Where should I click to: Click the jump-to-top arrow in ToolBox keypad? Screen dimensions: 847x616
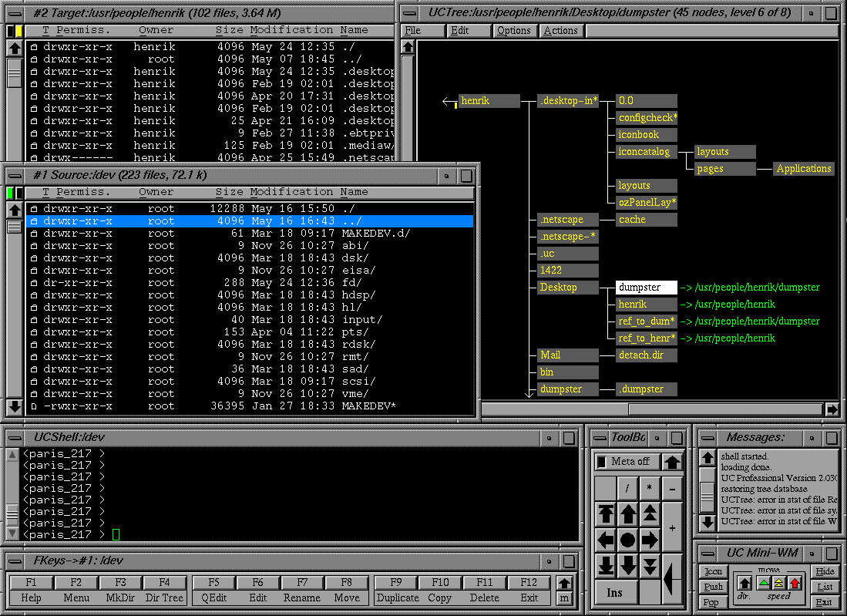[606, 514]
